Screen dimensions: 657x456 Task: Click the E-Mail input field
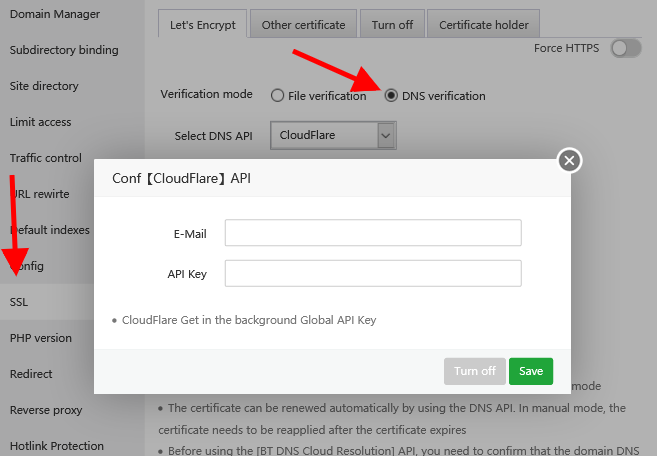[373, 233]
